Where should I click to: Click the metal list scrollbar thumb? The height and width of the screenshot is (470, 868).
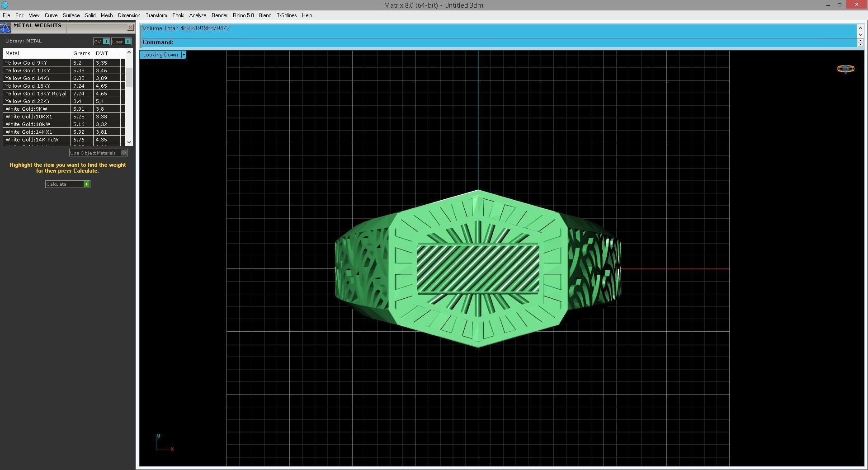(129, 78)
